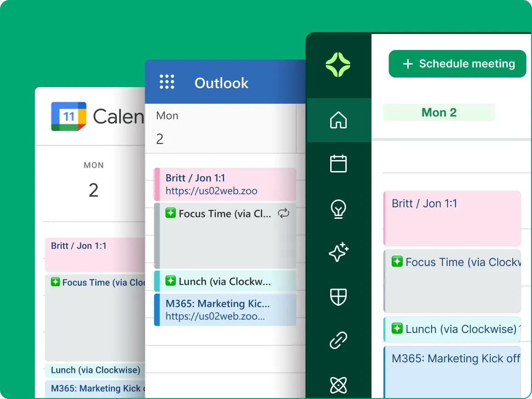Open M365: Marketing Kic... event in Outlook
Image resolution: width=532 pixels, height=399 pixels.
coord(225,310)
